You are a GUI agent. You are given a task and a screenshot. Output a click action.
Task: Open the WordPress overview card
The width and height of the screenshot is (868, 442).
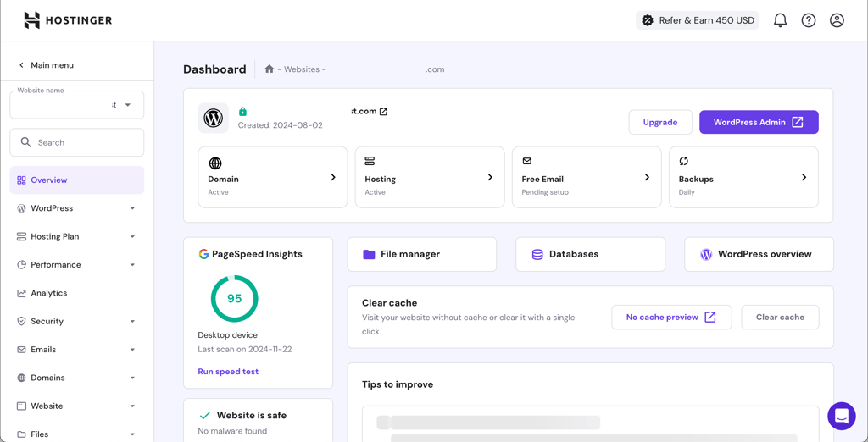click(759, 255)
